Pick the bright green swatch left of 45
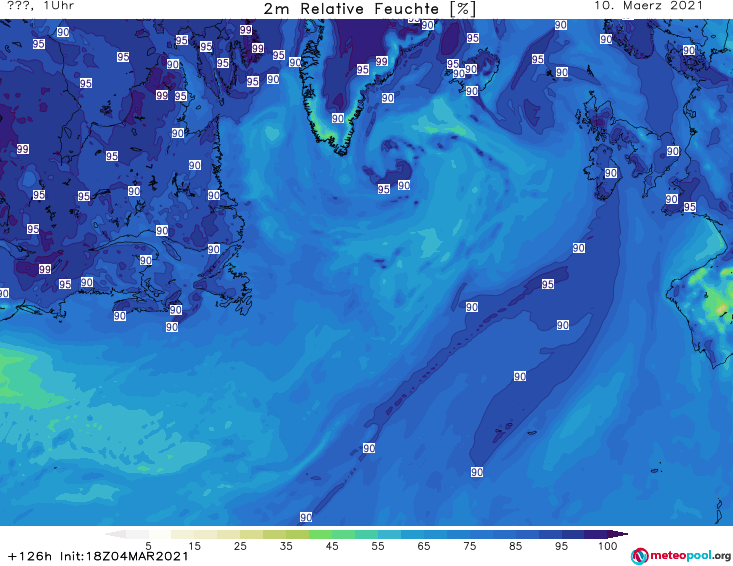This screenshot has width=733, height=566. [x=320, y=534]
